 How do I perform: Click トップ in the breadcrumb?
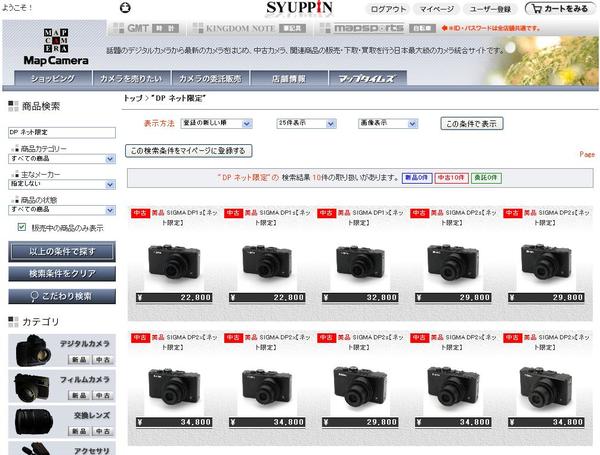(x=133, y=98)
